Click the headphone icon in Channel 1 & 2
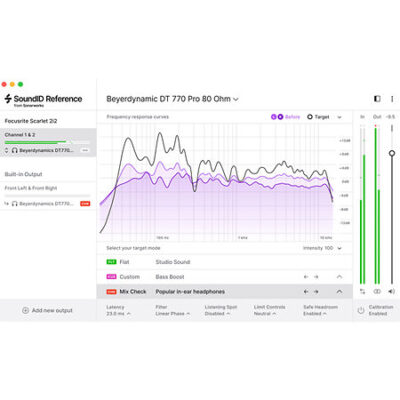Image resolution: width=400 pixels, height=400 pixels. click(15, 150)
